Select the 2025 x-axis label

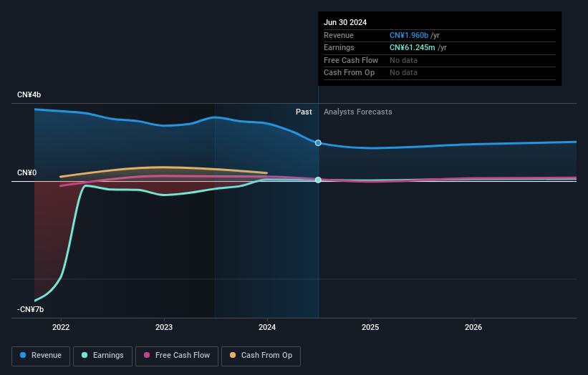370,327
